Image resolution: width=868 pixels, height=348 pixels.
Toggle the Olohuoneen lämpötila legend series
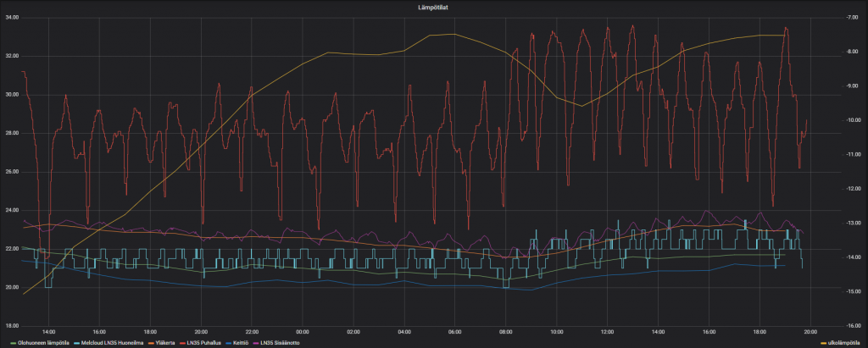tap(43, 343)
